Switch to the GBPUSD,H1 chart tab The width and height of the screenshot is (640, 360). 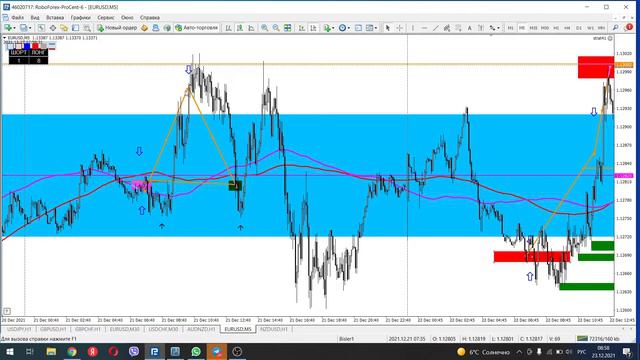pyautogui.click(x=53, y=329)
